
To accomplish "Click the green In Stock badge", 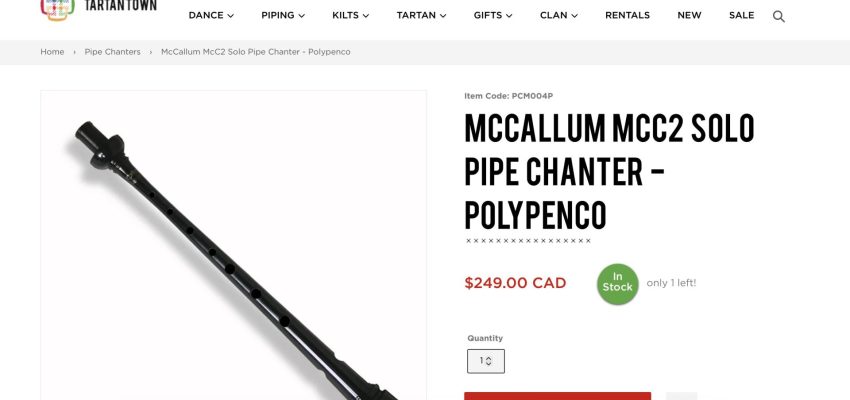I will point(617,284).
